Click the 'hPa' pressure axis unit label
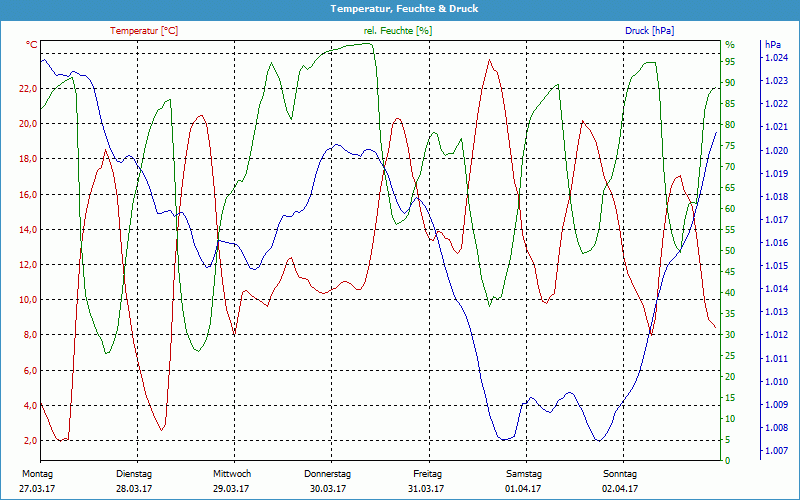Screen dimensions: 800x500 (x=773, y=45)
